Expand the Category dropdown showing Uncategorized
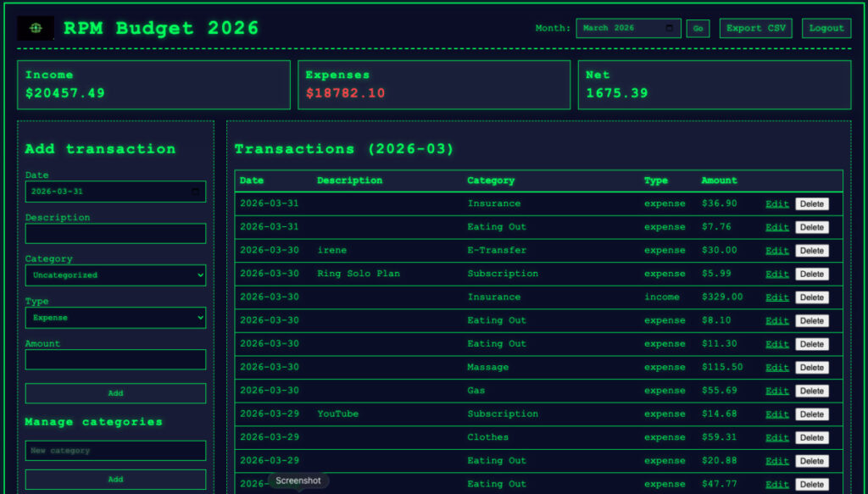Viewport: 868px width, 494px height. (x=115, y=275)
